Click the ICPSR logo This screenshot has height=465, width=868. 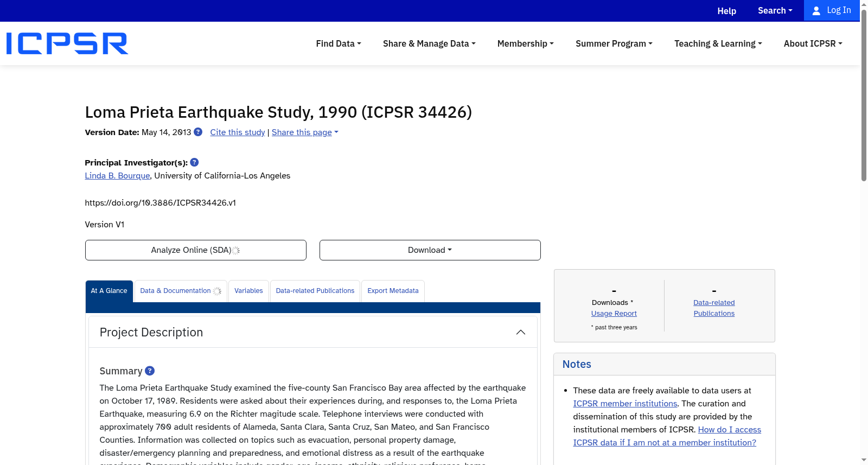67,43
